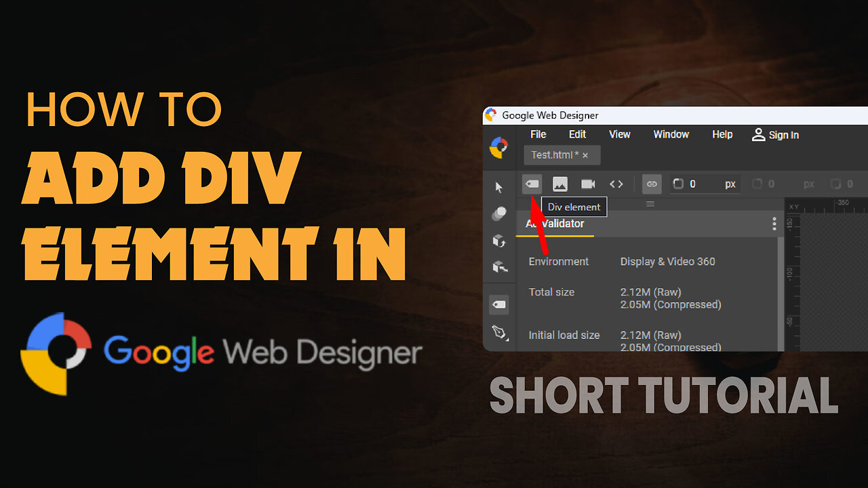868x488 pixels.
Task: Select the Custom element code brackets tool
Action: (616, 184)
